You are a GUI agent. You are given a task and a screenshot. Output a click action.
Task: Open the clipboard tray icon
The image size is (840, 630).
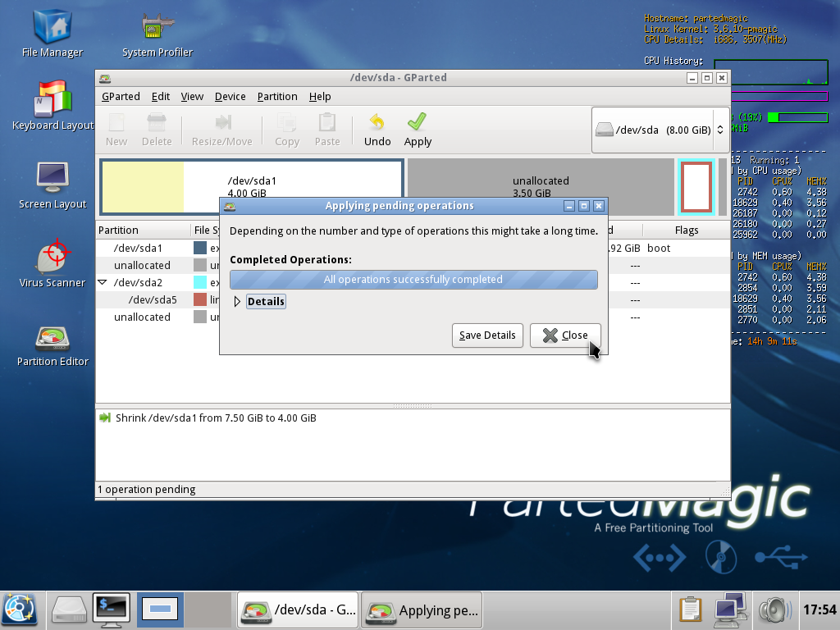pos(689,609)
